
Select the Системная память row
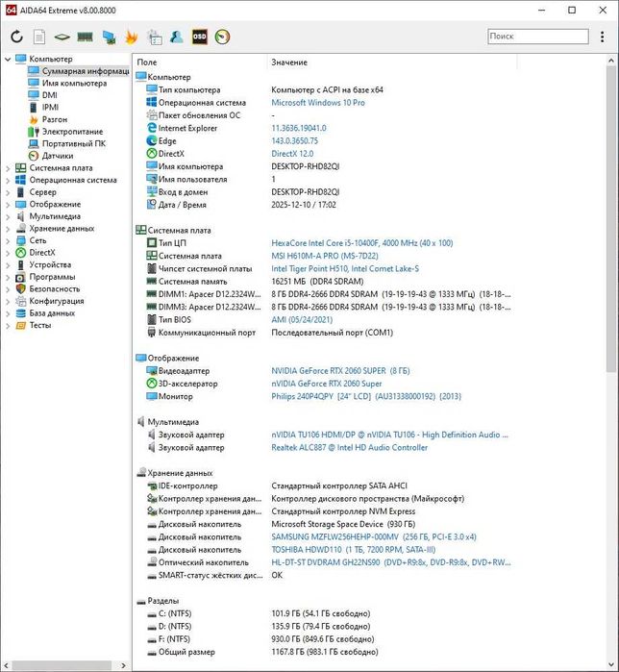tap(326, 282)
